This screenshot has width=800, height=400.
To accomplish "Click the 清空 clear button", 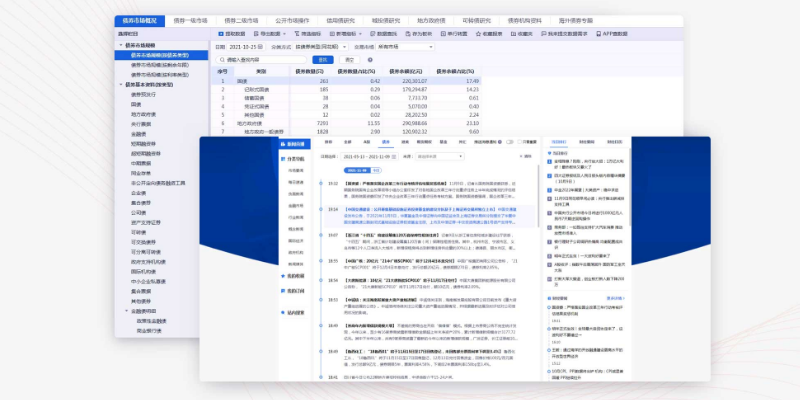I will point(348,60).
